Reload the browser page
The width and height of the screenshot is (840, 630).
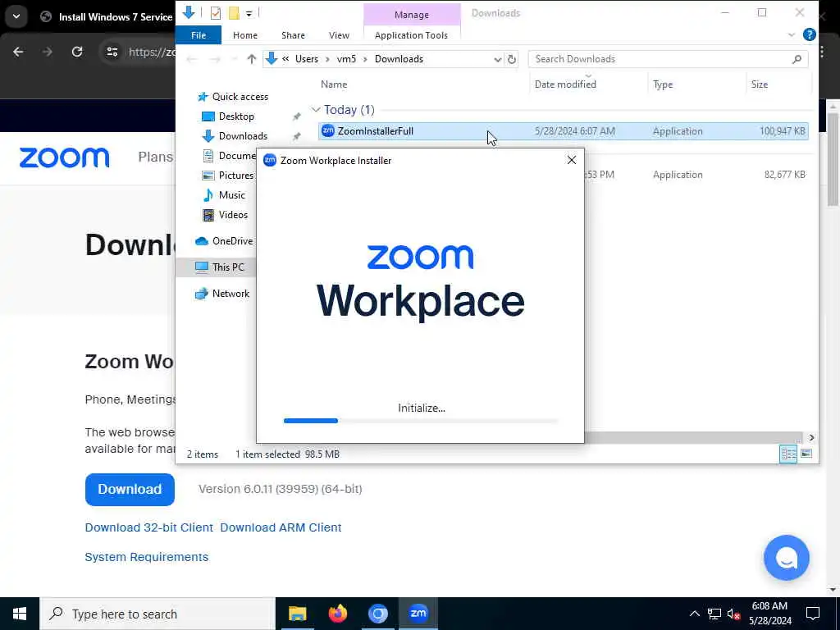[77, 52]
